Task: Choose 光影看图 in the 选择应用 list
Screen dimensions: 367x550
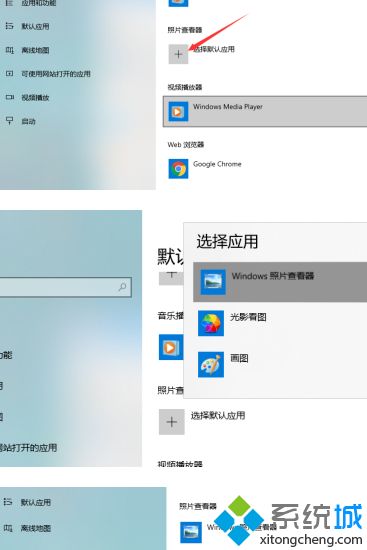Action: pyautogui.click(x=248, y=317)
